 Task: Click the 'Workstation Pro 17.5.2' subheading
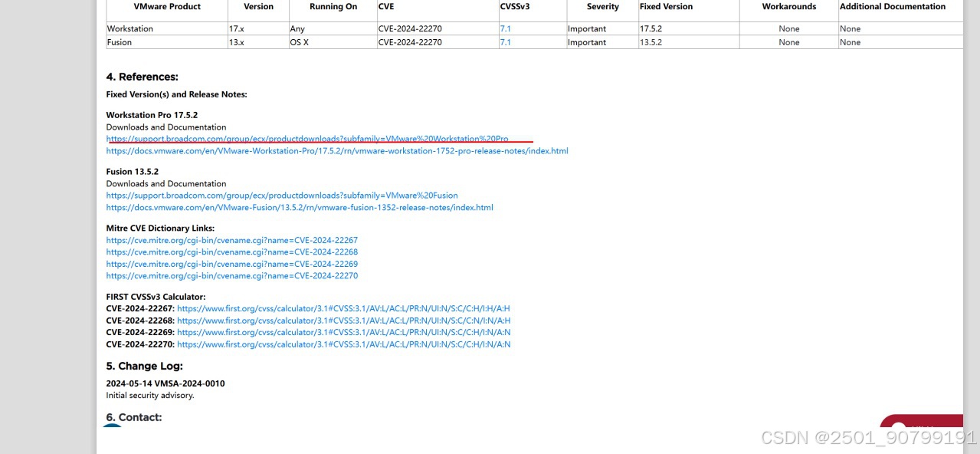tap(152, 115)
